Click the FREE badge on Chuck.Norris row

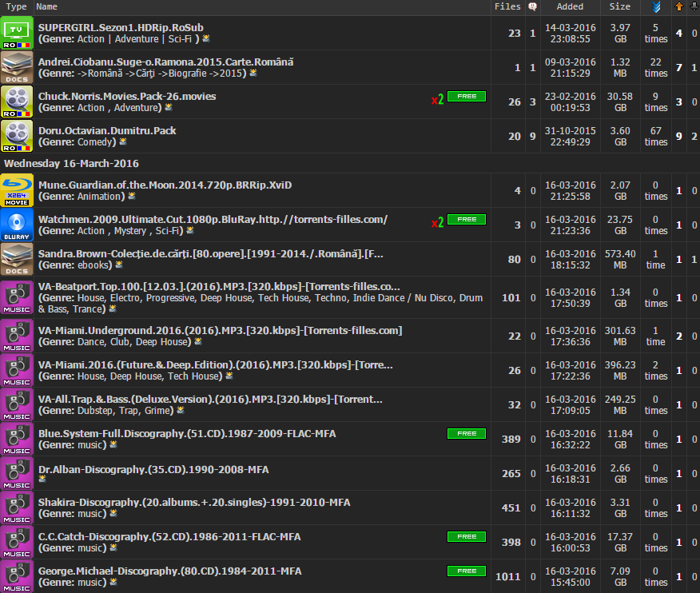(467, 97)
